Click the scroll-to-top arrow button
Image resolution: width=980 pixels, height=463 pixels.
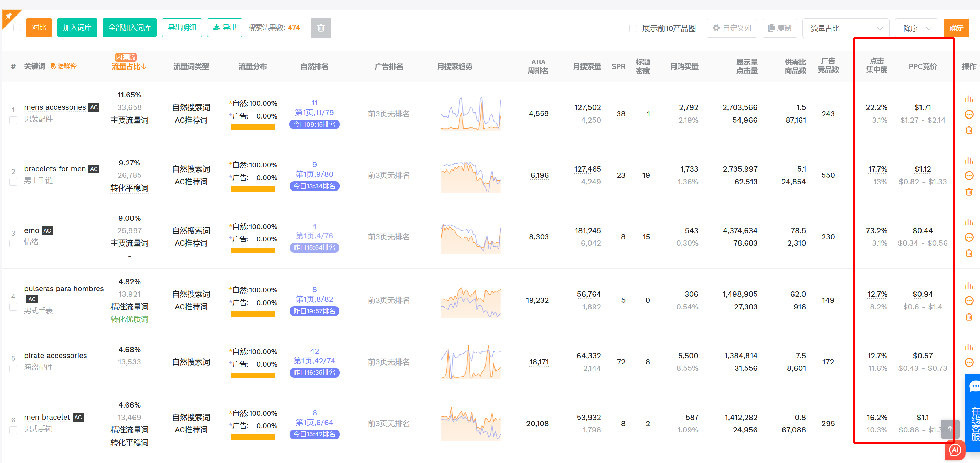[x=950, y=428]
